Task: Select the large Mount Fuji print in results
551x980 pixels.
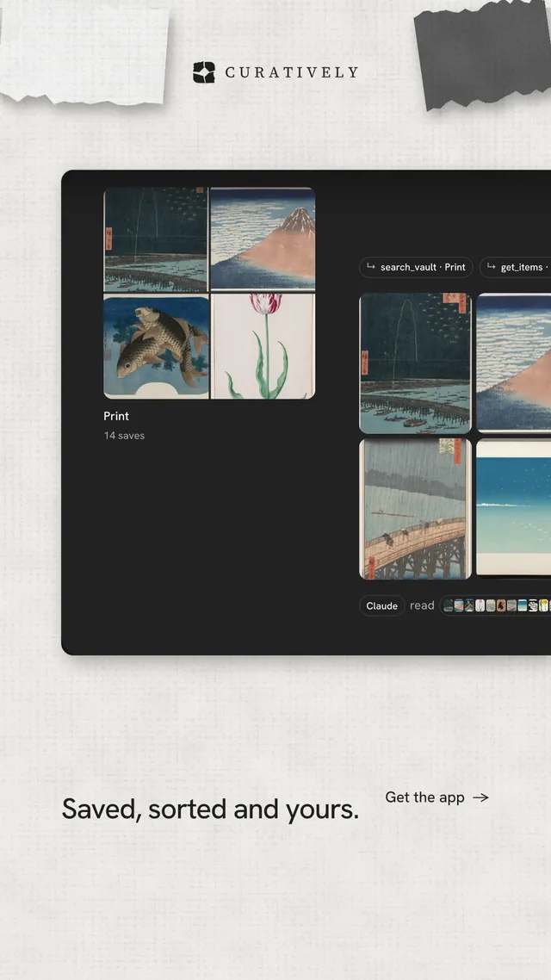Action: [513, 363]
